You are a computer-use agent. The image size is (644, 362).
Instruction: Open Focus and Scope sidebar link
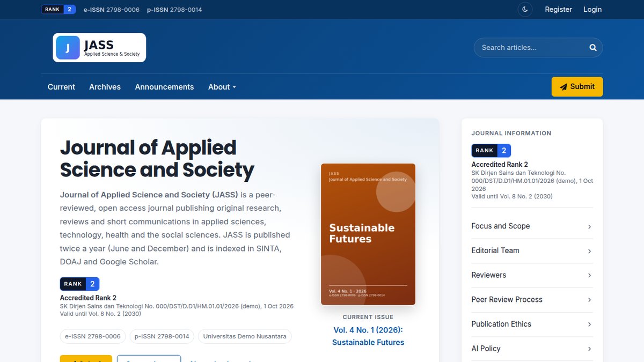coord(532,226)
